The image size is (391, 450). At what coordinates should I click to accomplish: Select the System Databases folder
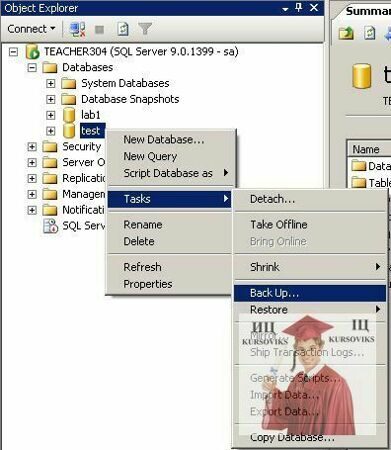[125, 83]
